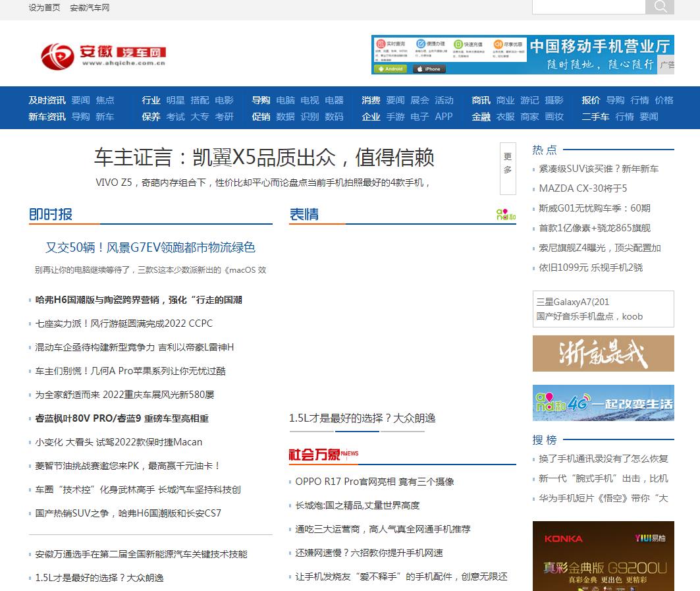Click the 即时报 section heading
The width and height of the screenshot is (700, 591).
click(51, 214)
